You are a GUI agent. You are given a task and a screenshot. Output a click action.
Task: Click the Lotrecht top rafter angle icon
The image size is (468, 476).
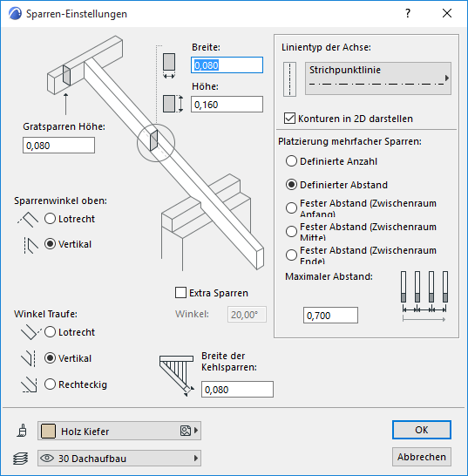pyautogui.click(x=28, y=220)
